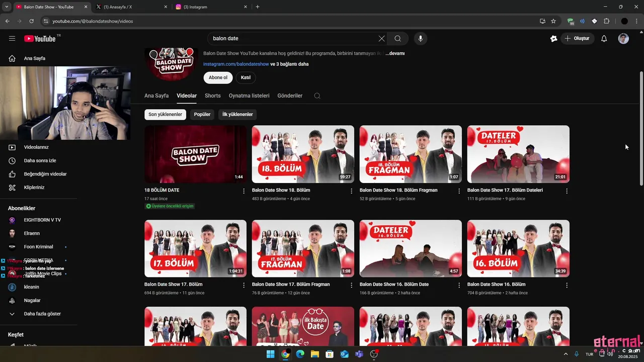Open Balon Date Show 18. Bölüm thumbnail
Image resolution: width=644 pixels, height=362 pixels.
(303, 154)
